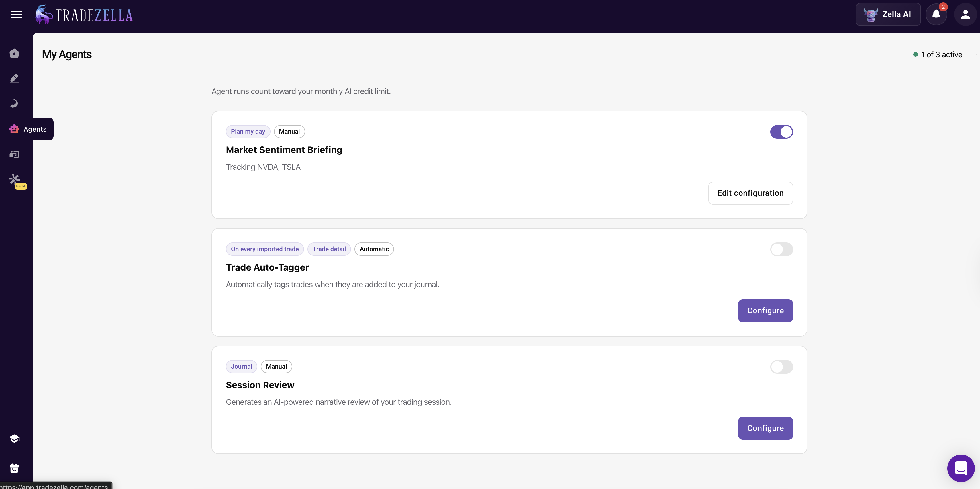The height and width of the screenshot is (489, 980).
Task: Click the Plan my day tag
Action: click(x=248, y=131)
